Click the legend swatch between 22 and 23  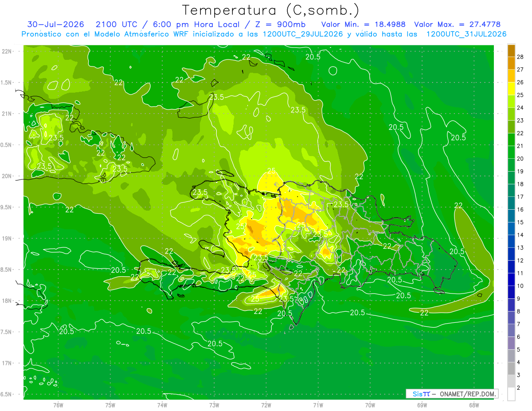click(x=511, y=127)
